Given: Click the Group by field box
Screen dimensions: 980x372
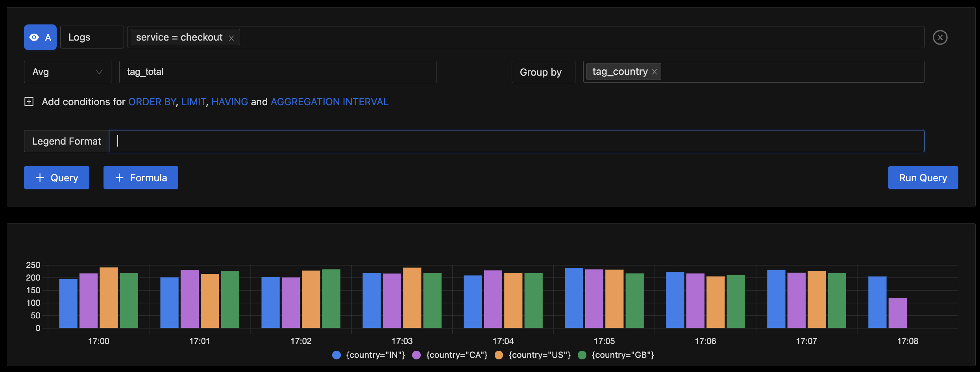Looking at the screenshot, I should (754, 72).
